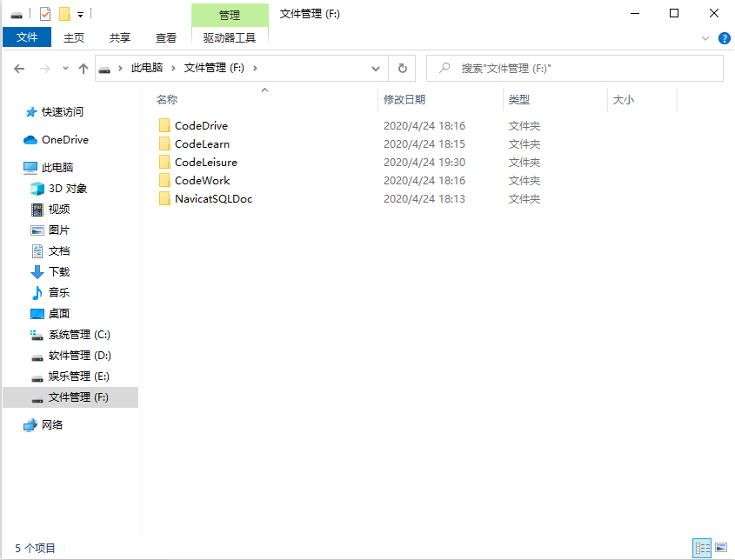Viewport: 735px width, 560px height.
Task: Go up one level with up arrow
Action: click(84, 69)
